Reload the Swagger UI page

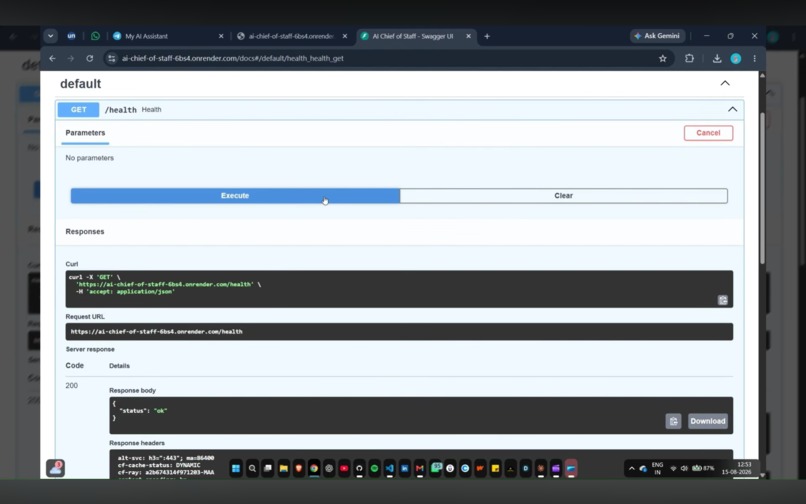(89, 59)
